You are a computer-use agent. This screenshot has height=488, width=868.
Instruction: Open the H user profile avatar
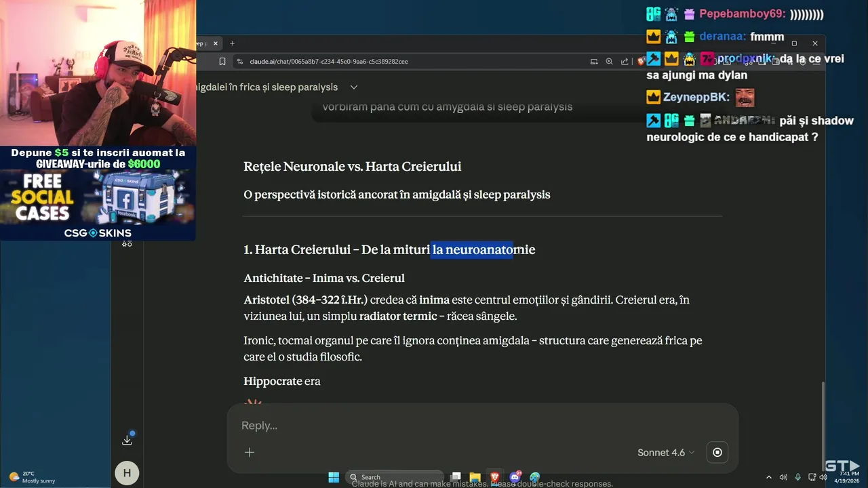(127, 472)
